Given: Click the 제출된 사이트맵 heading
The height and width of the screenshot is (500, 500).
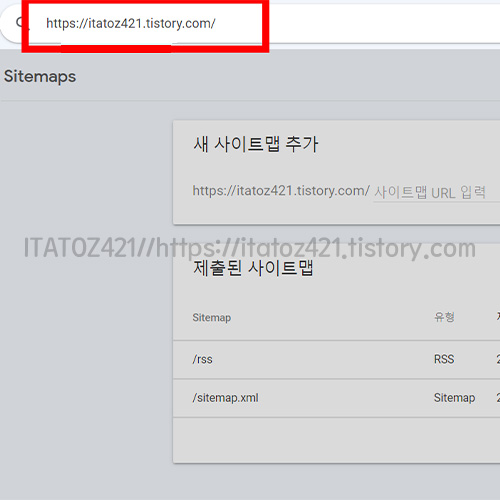Looking at the screenshot, I should coord(253,268).
